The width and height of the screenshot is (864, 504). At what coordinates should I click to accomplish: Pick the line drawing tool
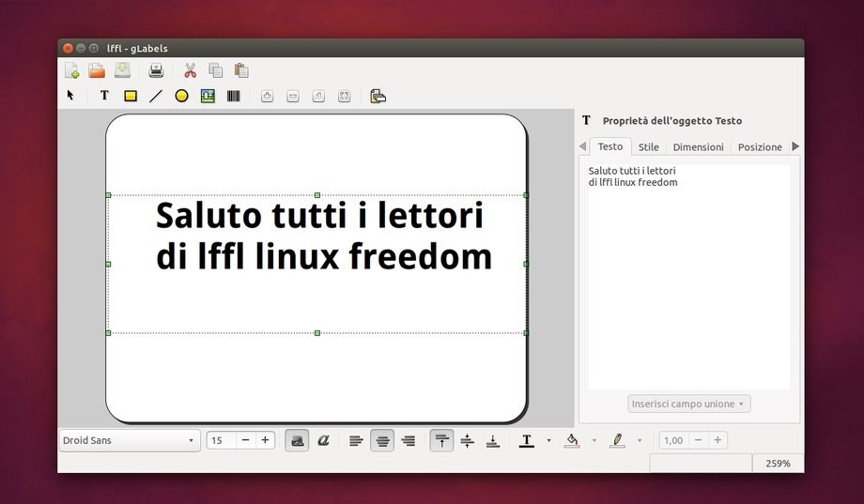pos(156,96)
